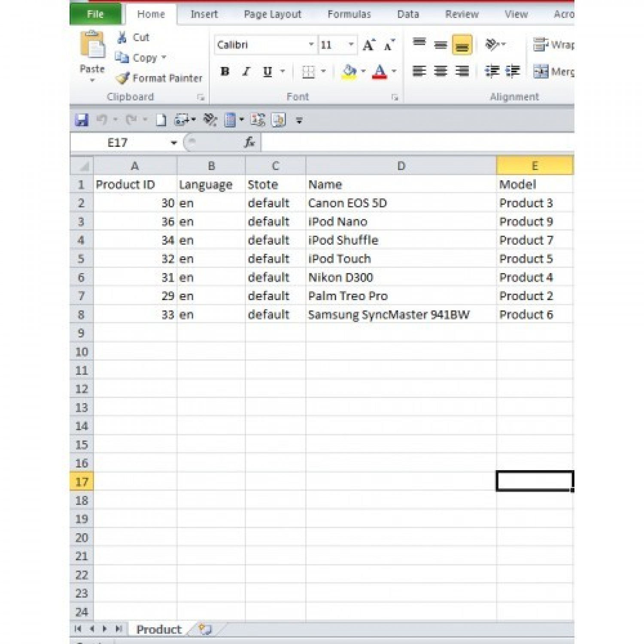Click the Wrap Text button
Viewport: 644px width, 644px height.
pyautogui.click(x=553, y=45)
